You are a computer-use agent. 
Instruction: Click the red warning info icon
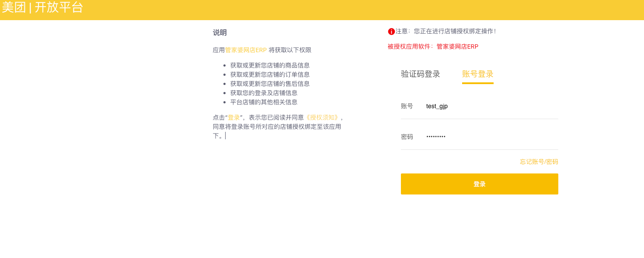coord(391,32)
